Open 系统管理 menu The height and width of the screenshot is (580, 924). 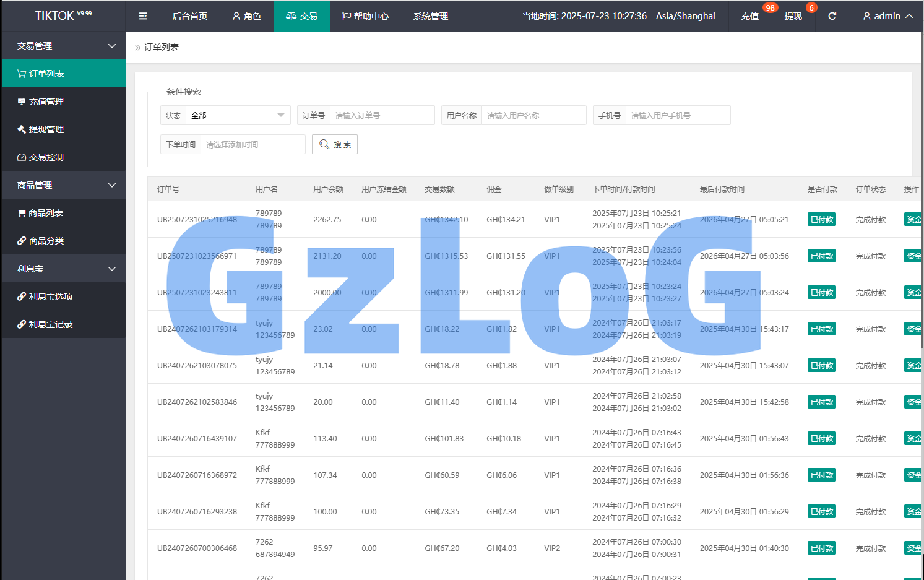[431, 16]
